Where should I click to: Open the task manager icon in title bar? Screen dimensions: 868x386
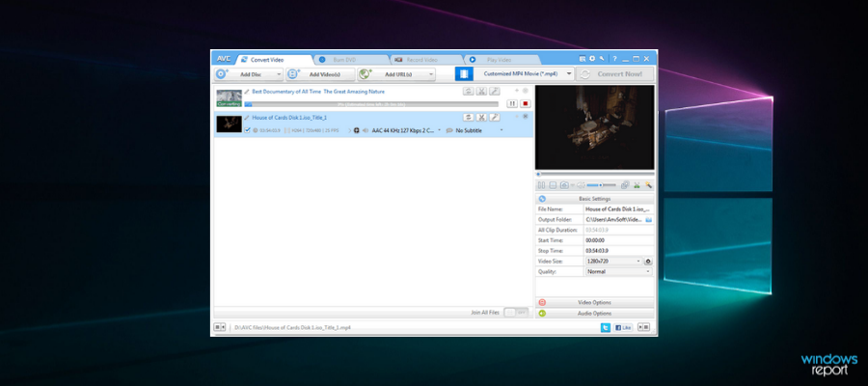point(583,59)
